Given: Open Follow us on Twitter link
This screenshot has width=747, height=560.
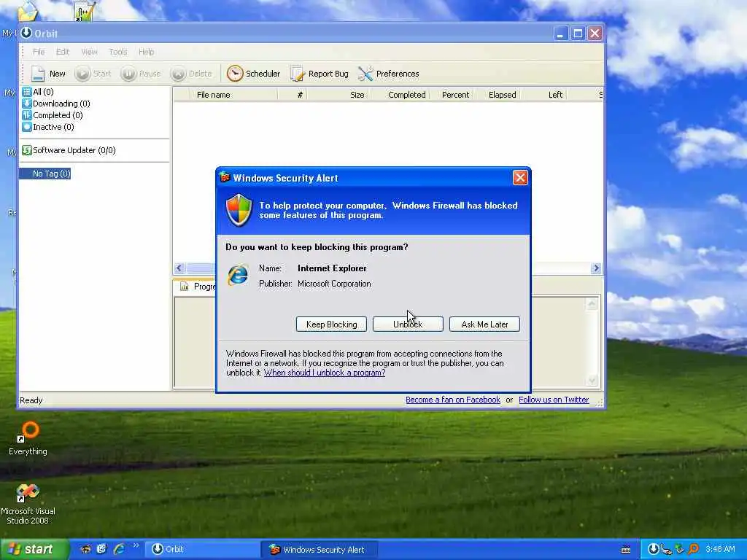Looking at the screenshot, I should 554,400.
